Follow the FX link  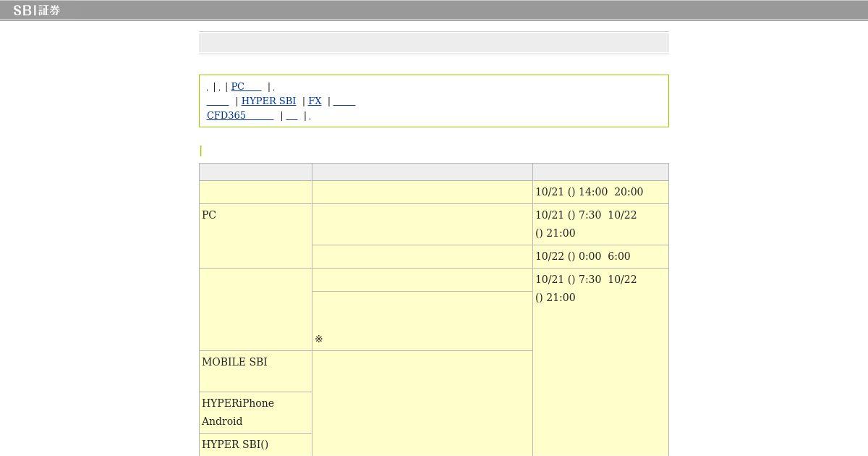(x=315, y=101)
